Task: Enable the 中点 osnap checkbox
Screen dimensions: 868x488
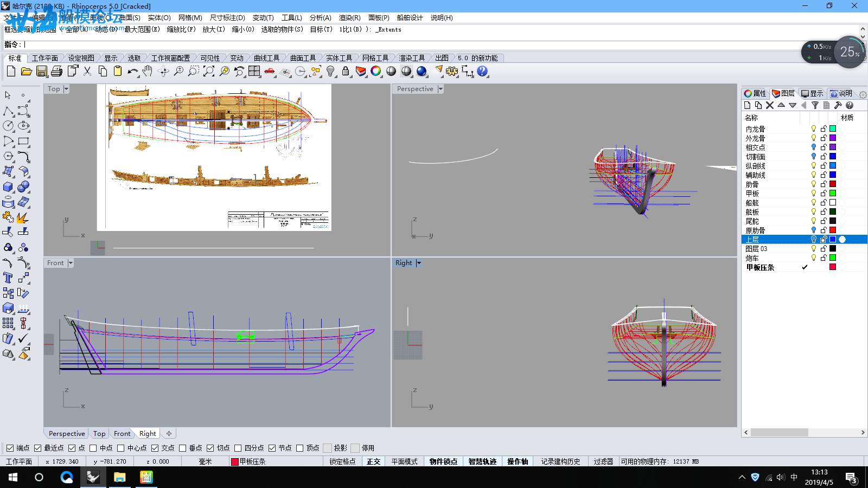Action: (93, 448)
